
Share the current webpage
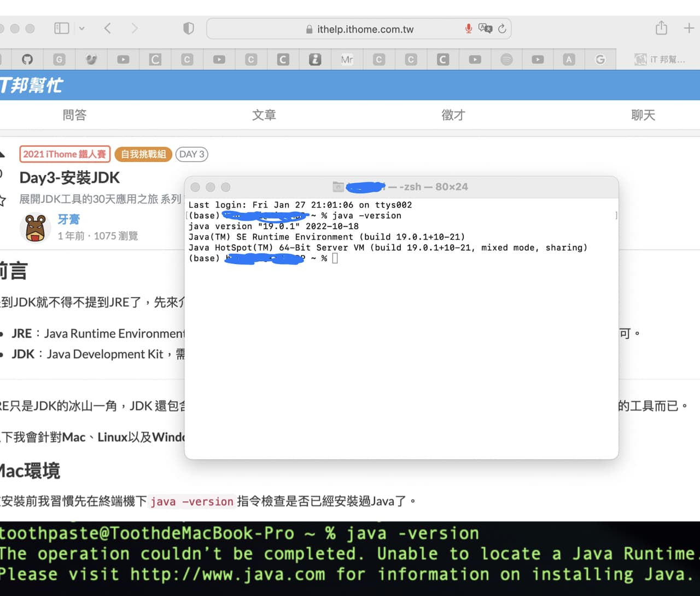[x=661, y=28]
